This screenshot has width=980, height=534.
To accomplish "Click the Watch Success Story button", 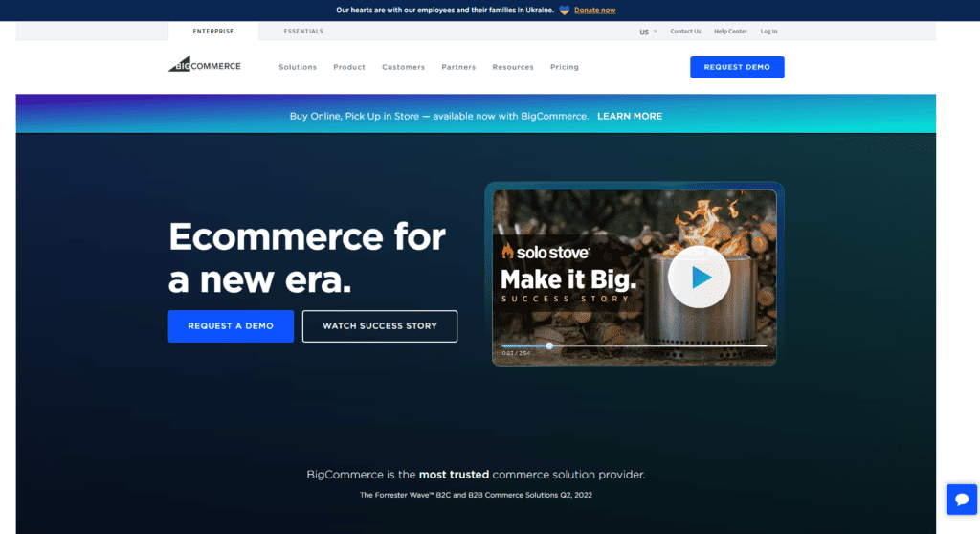I will 379,325.
